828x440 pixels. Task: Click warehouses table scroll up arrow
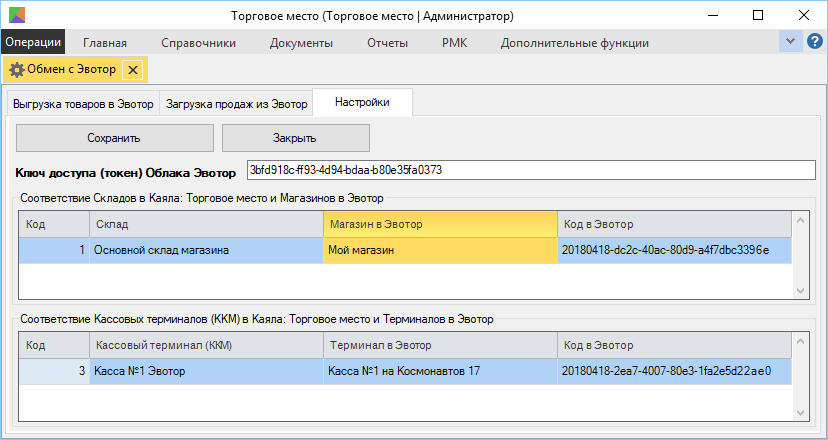click(800, 220)
